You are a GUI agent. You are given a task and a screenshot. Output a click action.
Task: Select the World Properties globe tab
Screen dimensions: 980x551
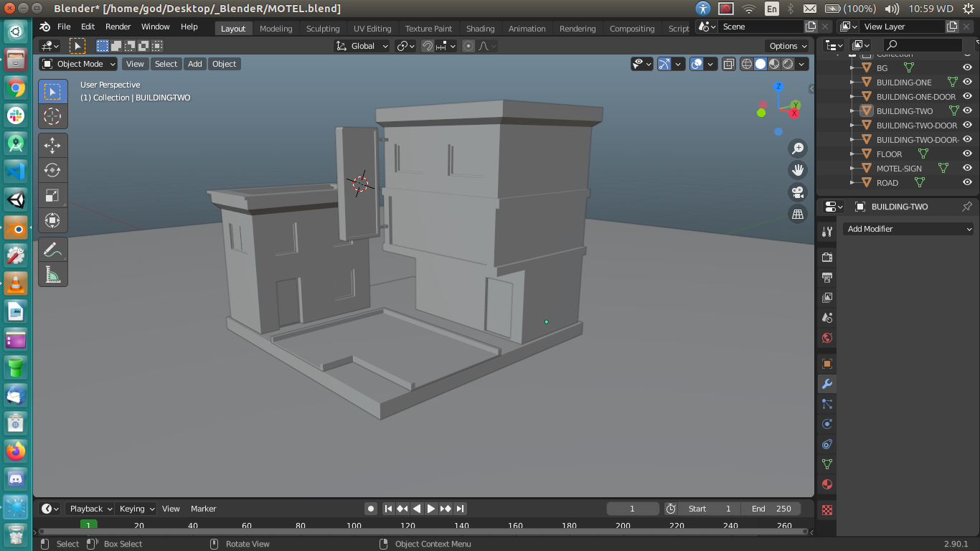point(826,338)
